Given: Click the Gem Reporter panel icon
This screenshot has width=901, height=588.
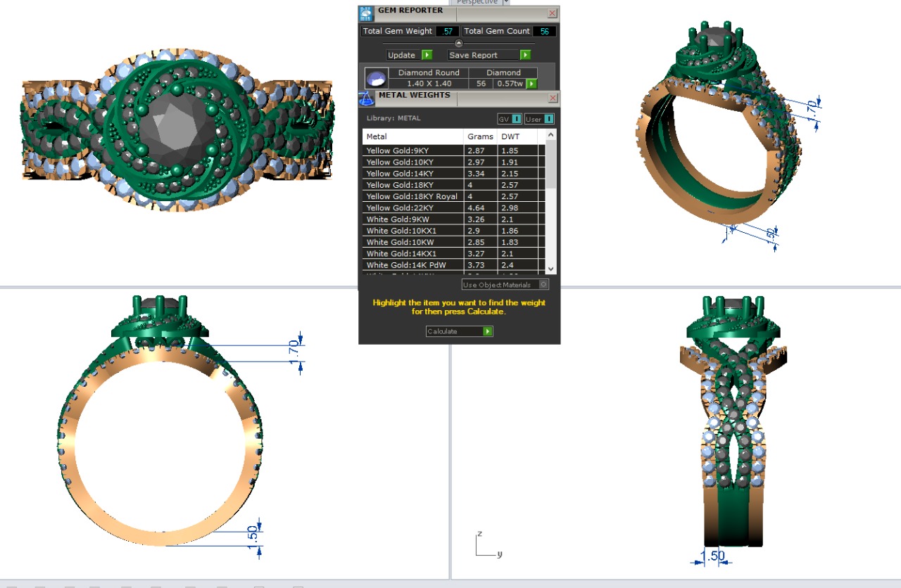Looking at the screenshot, I should point(366,13).
